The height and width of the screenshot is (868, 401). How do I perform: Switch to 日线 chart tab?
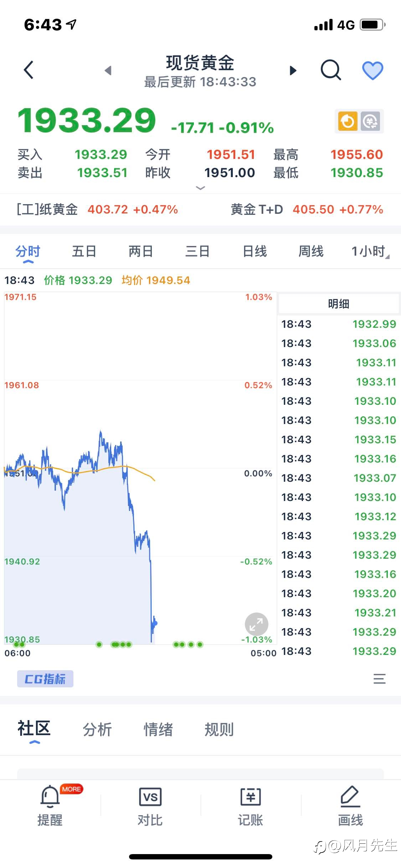255,251
